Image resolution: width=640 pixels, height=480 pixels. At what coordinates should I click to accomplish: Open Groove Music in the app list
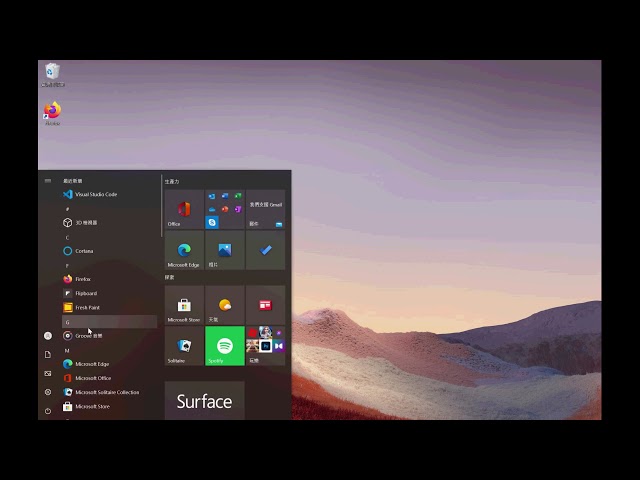(109, 336)
